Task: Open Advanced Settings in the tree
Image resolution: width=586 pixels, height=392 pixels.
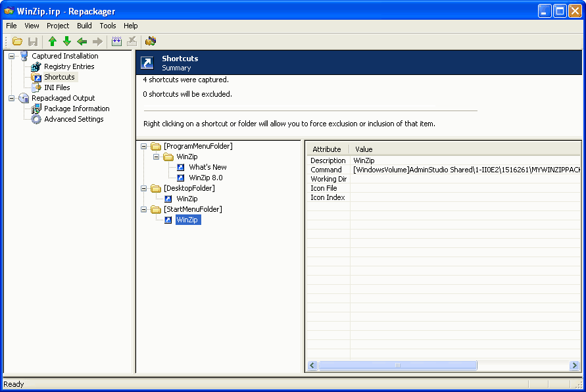Action: click(x=74, y=119)
